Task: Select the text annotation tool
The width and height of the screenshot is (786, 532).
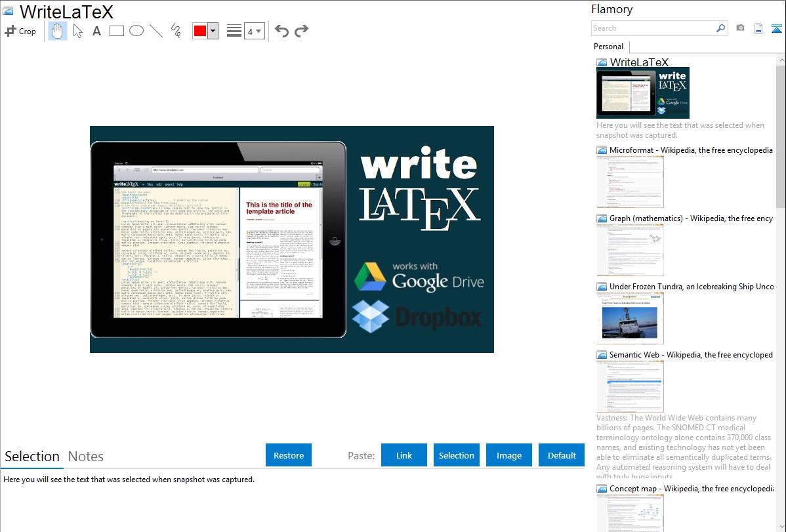Action: pyautogui.click(x=96, y=31)
